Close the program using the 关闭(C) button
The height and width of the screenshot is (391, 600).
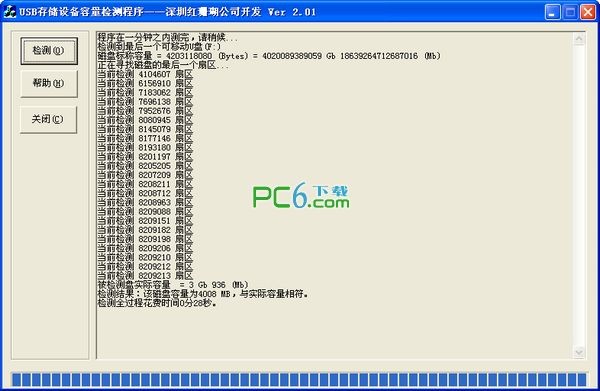48,119
